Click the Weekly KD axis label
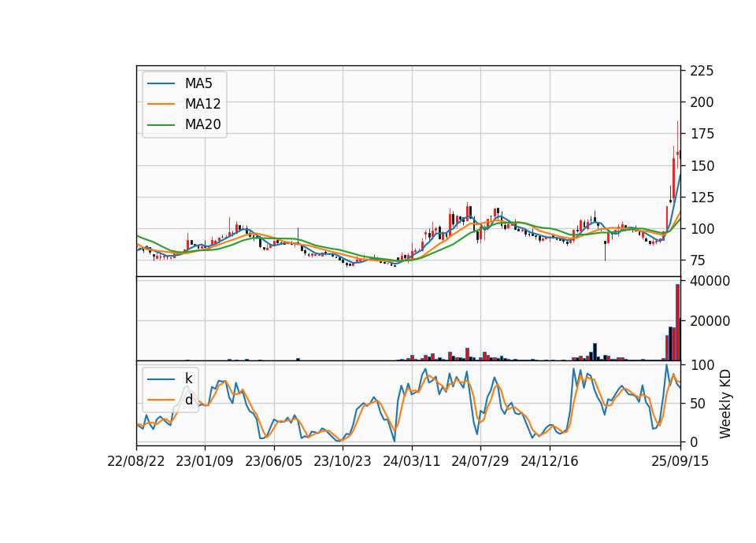 pyautogui.click(x=725, y=404)
